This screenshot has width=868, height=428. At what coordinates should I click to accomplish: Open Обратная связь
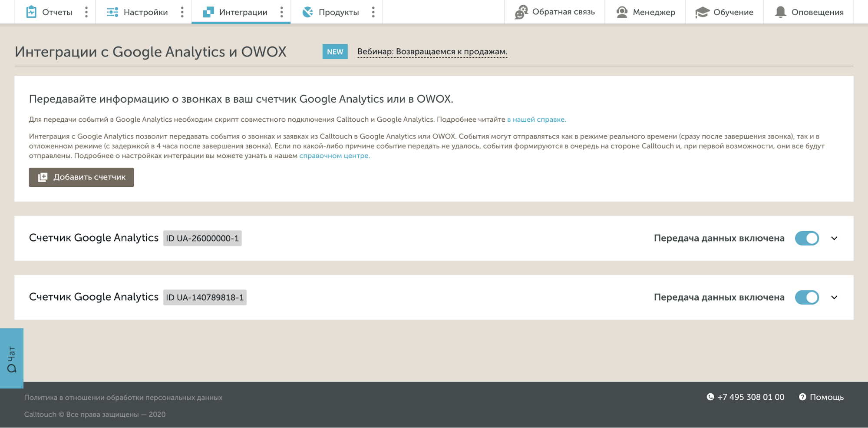pos(554,12)
